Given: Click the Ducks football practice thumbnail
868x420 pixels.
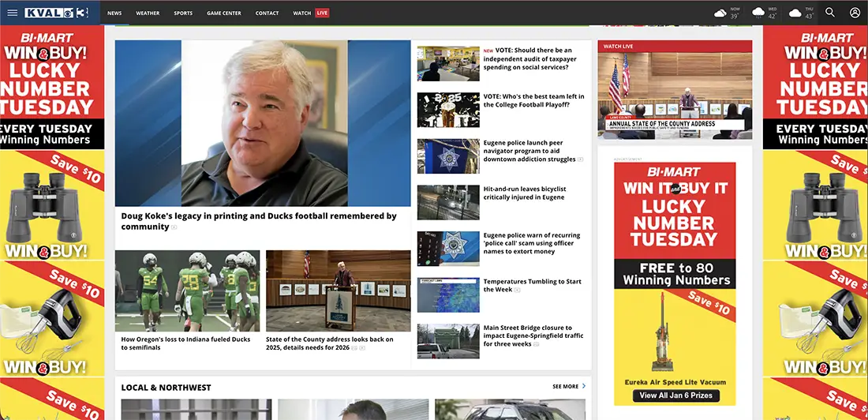Looking at the screenshot, I should point(187,291).
